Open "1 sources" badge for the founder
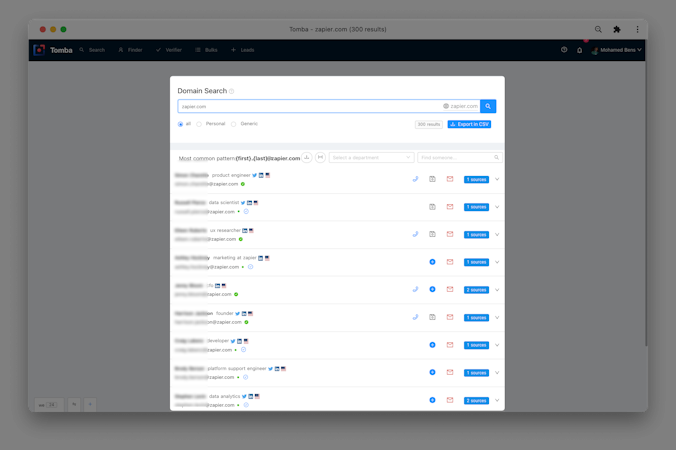This screenshot has width=676, height=450. pyautogui.click(x=476, y=318)
